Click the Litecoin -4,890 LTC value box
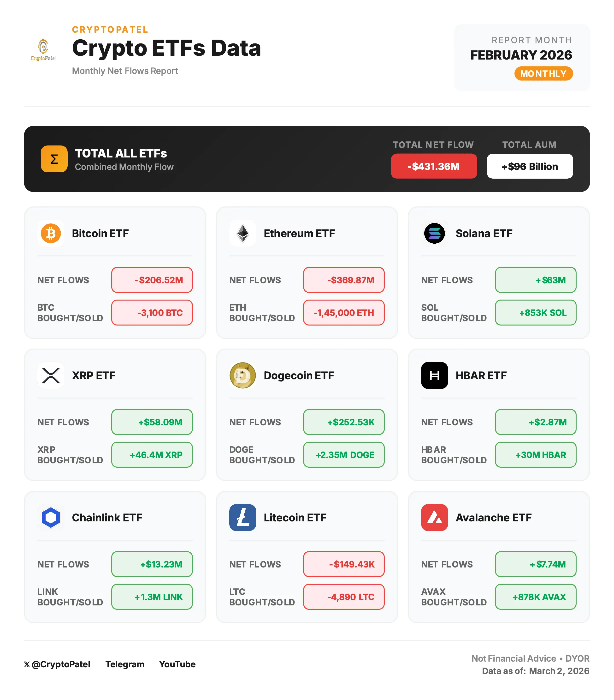Screen dimensions: 614x700 [x=344, y=597]
